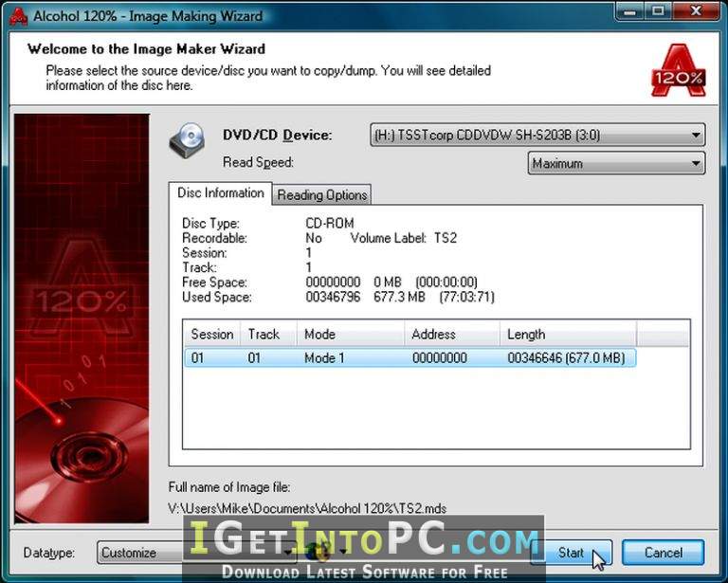728x583 pixels.
Task: Click the Length column header
Action: click(526, 335)
